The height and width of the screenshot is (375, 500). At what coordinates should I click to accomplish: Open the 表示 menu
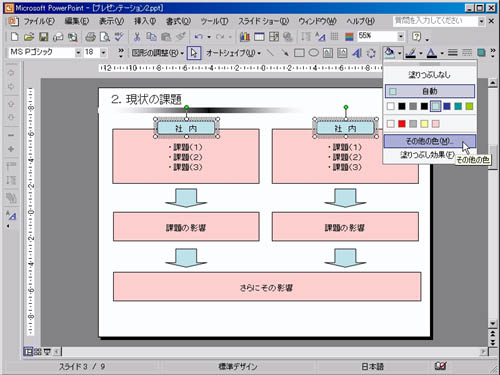point(111,21)
